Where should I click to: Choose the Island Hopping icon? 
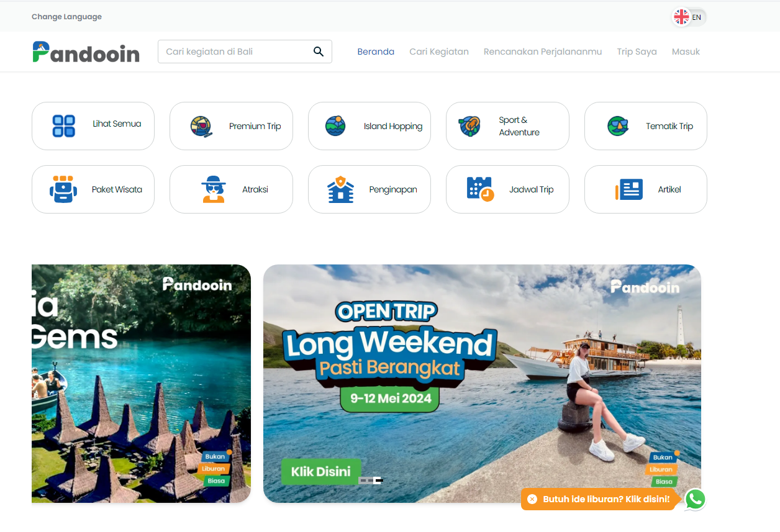335,126
